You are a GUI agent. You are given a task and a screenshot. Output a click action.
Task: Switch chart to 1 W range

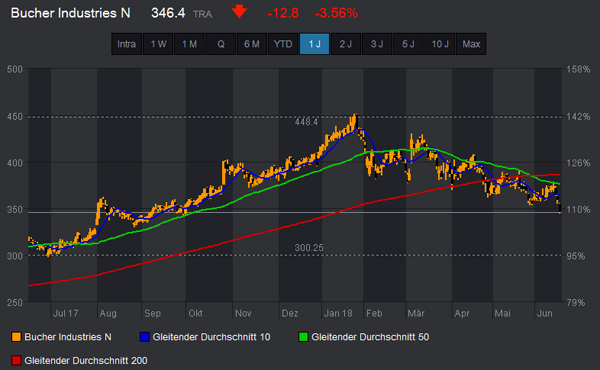coord(158,44)
